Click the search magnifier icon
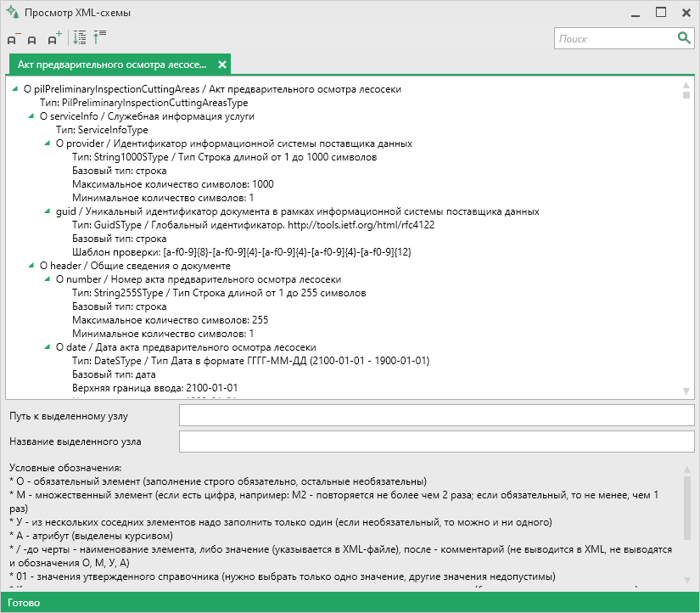Image resolution: width=700 pixels, height=613 pixels. (x=684, y=38)
